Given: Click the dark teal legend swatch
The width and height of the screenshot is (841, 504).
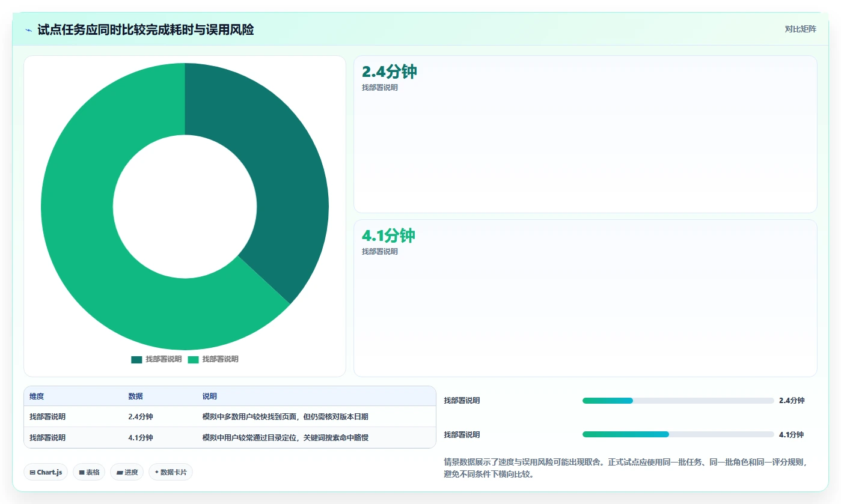Looking at the screenshot, I should click(x=136, y=359).
